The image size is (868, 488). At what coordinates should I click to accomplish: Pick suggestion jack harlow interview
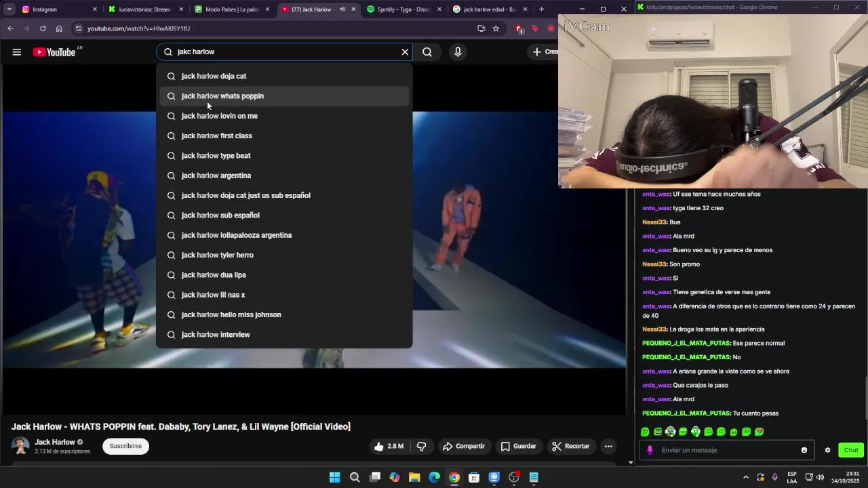tap(284, 335)
